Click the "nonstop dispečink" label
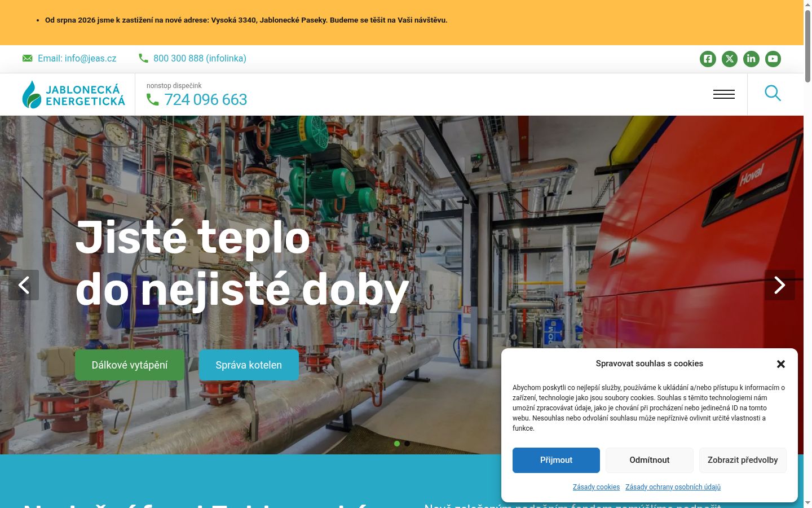This screenshot has height=508, width=812. pos(174,86)
